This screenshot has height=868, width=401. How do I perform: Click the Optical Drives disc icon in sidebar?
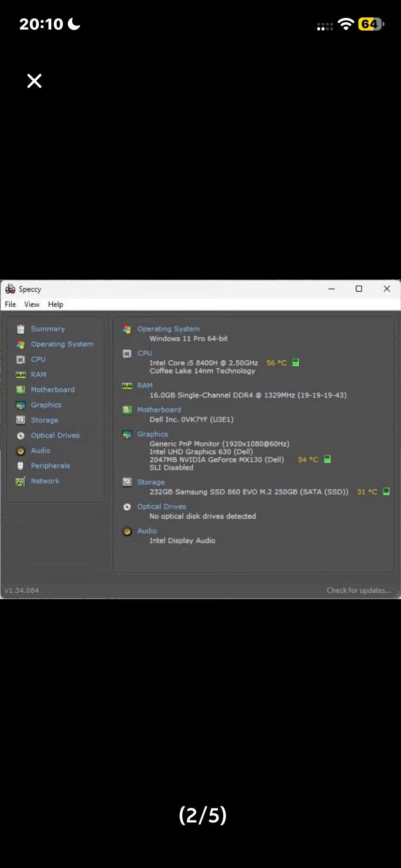[x=20, y=435]
